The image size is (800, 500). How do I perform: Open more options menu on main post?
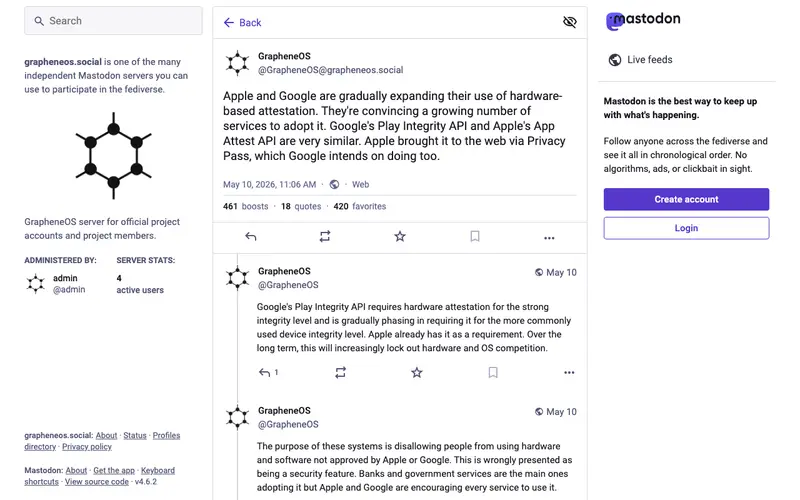click(549, 238)
